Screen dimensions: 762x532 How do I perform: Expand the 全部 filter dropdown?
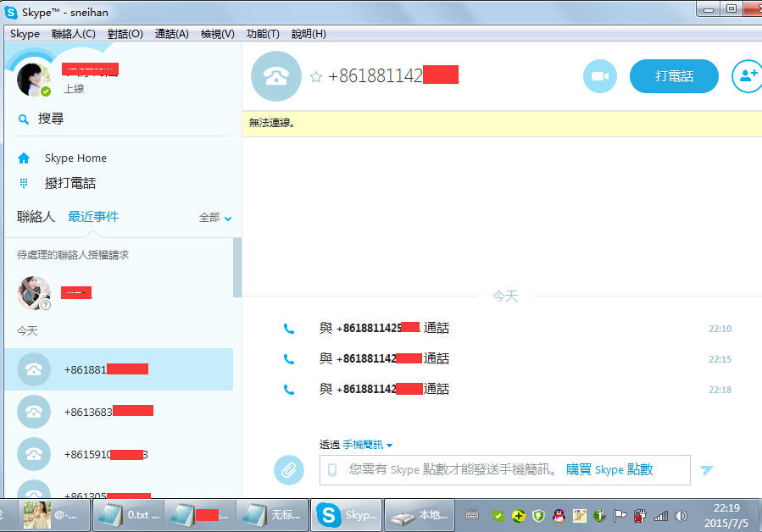pyautogui.click(x=215, y=218)
